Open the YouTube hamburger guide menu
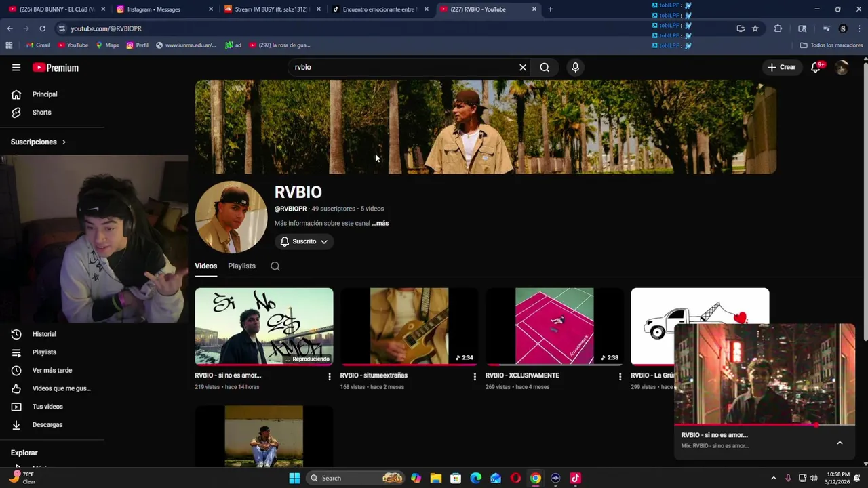 16,67
